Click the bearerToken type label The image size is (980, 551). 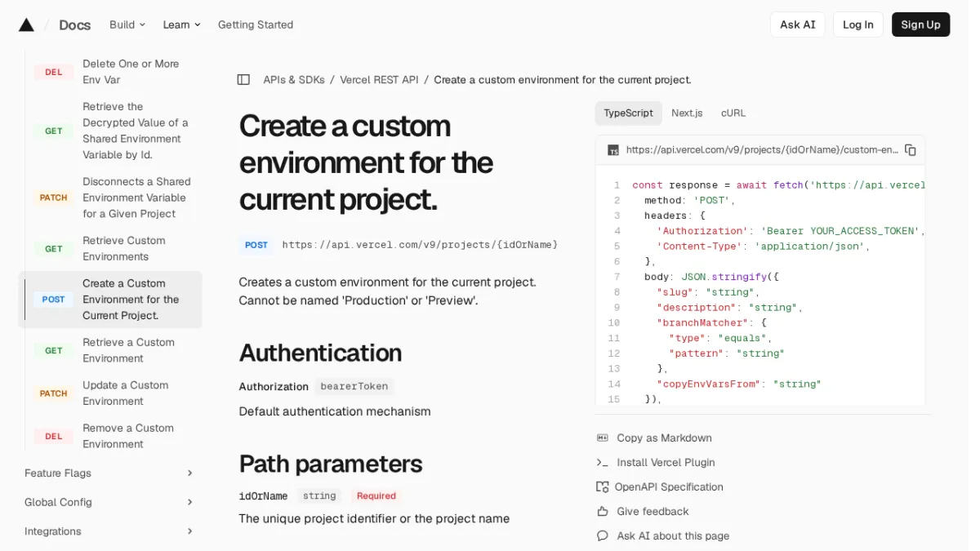pyautogui.click(x=354, y=387)
